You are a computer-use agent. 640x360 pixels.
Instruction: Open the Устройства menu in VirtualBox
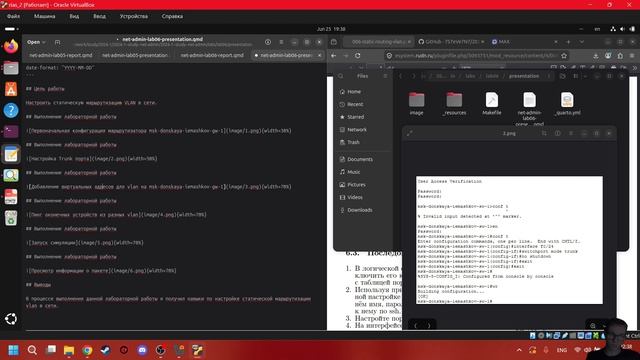134,16
